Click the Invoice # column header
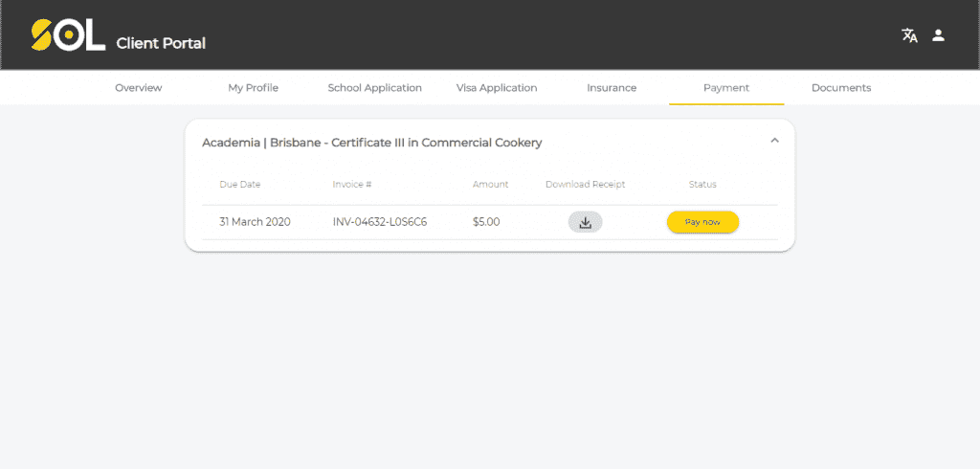980x469 pixels. point(352,185)
